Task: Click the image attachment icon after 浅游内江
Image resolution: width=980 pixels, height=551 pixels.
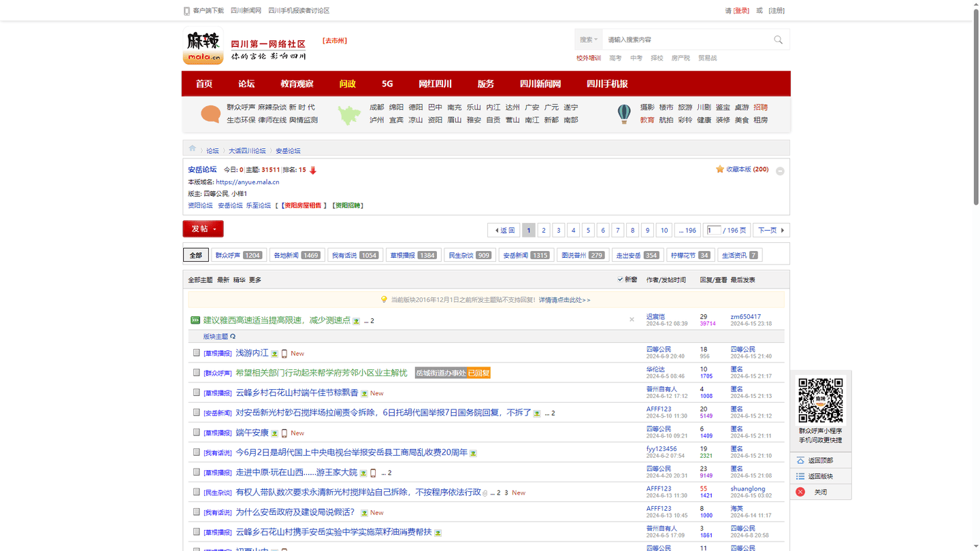Action: 274,354
